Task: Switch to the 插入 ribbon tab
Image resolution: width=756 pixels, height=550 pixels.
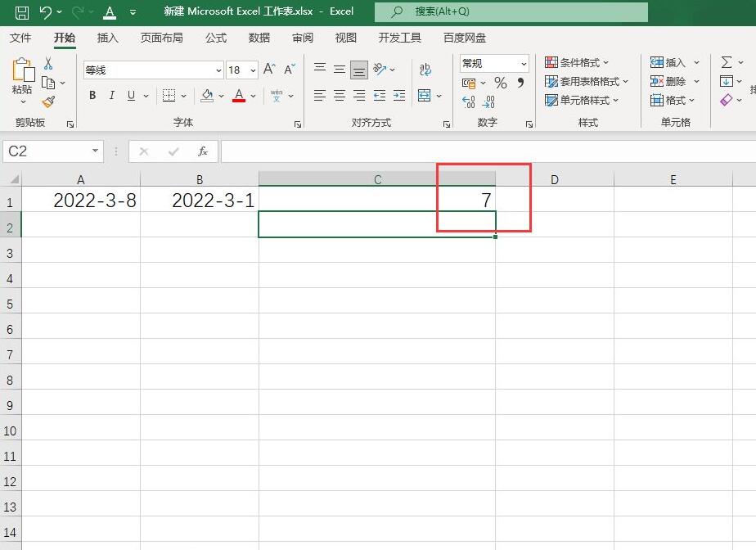Action: click(107, 38)
